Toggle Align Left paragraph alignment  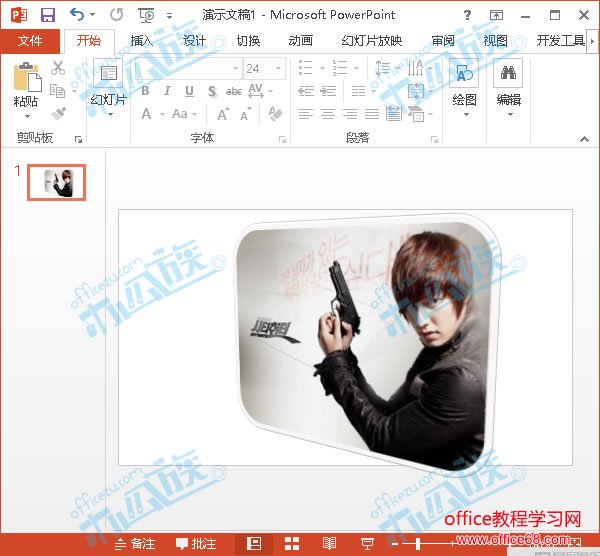coord(306,114)
